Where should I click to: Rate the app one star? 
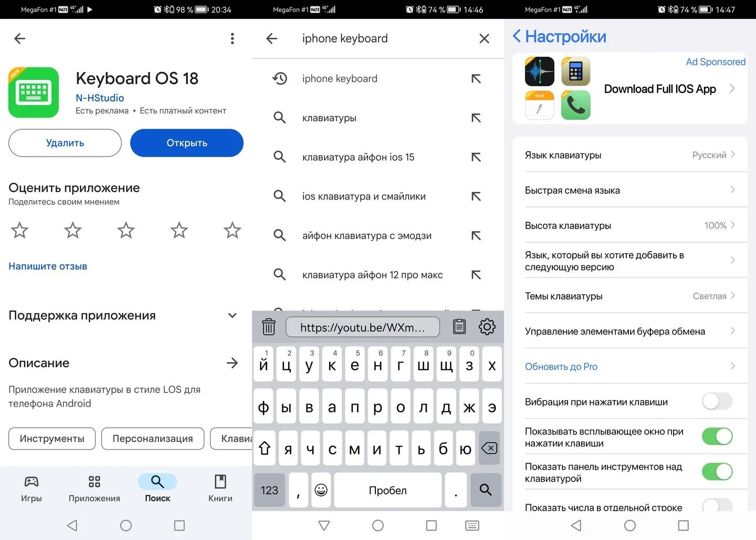(20, 230)
